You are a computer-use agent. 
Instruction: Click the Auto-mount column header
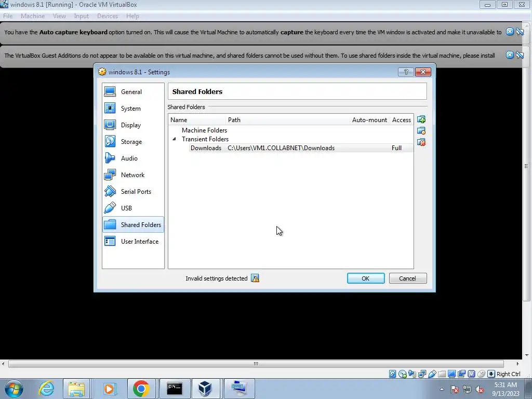click(369, 120)
